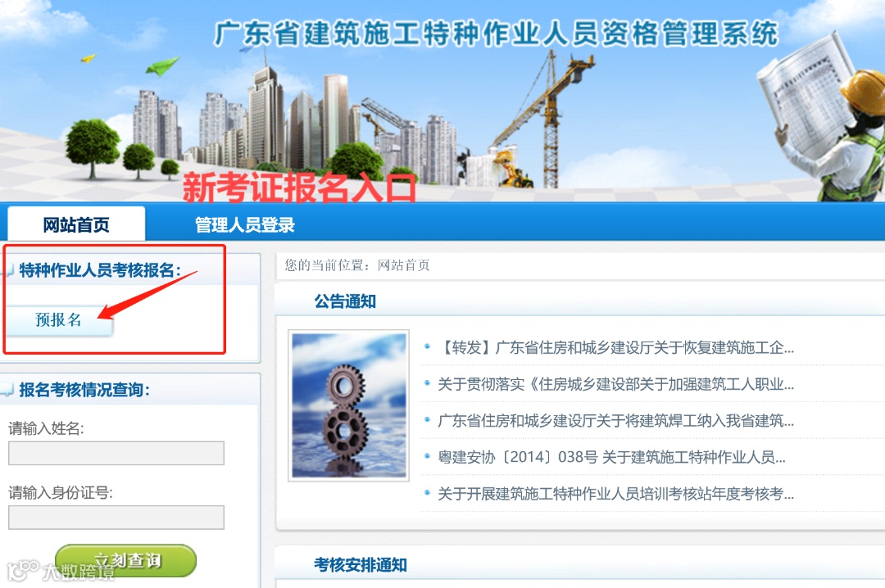Open the 网站首页 tab
Screen dimensions: 885x588
(76, 224)
